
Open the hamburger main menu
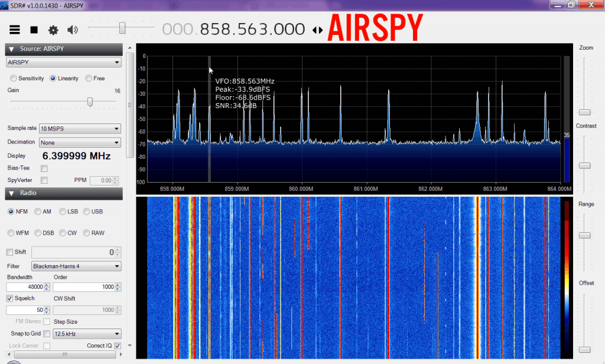tap(15, 30)
